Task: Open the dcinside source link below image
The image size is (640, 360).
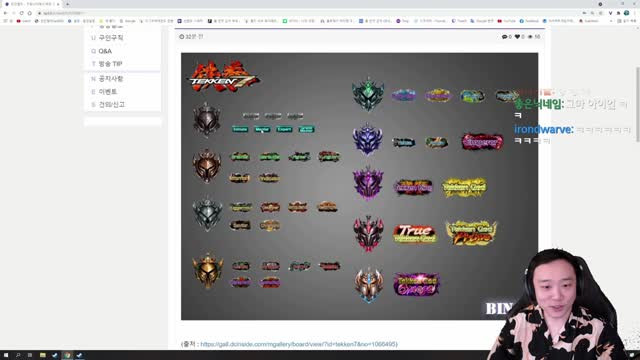Action: [299, 344]
